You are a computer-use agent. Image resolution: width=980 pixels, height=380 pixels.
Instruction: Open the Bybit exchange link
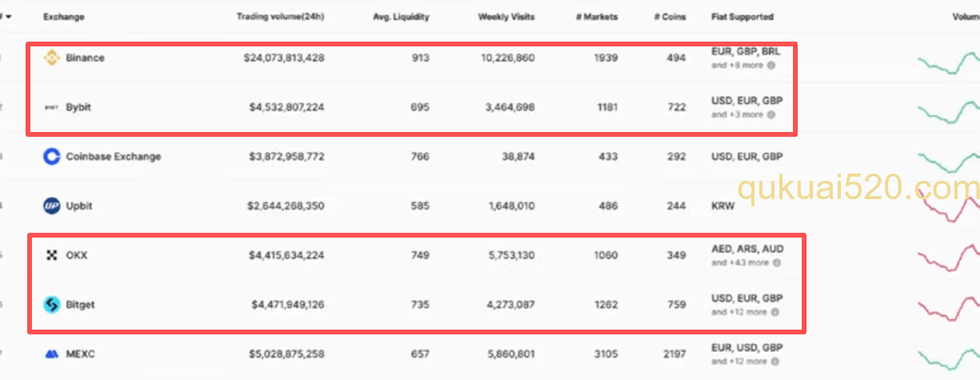(x=79, y=107)
